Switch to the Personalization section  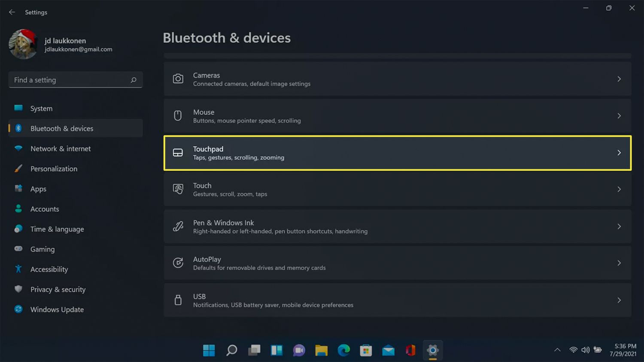[54, 169]
